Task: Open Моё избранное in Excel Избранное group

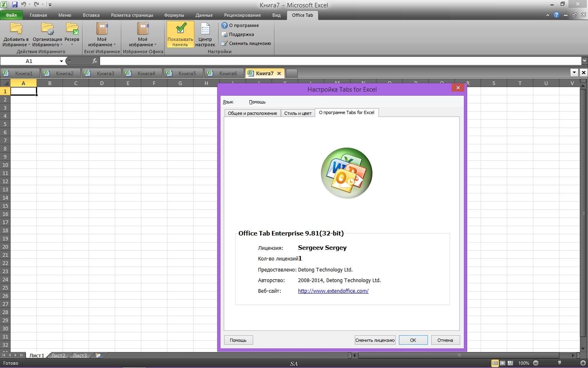Action: tap(102, 35)
